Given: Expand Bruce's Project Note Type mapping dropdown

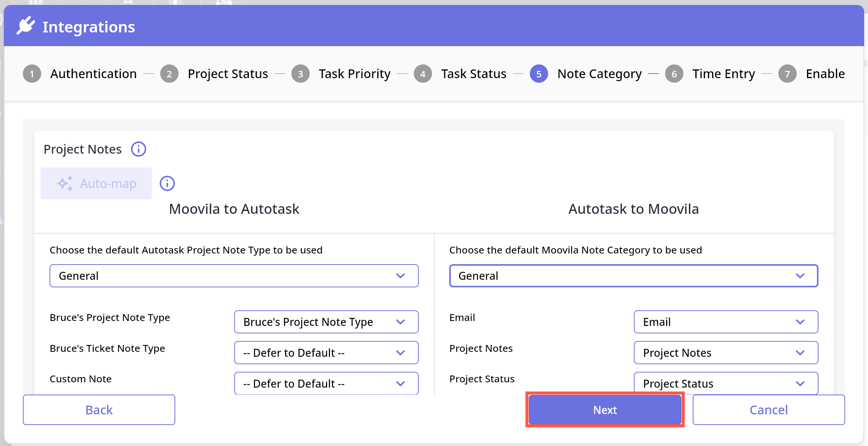Looking at the screenshot, I should tap(326, 322).
